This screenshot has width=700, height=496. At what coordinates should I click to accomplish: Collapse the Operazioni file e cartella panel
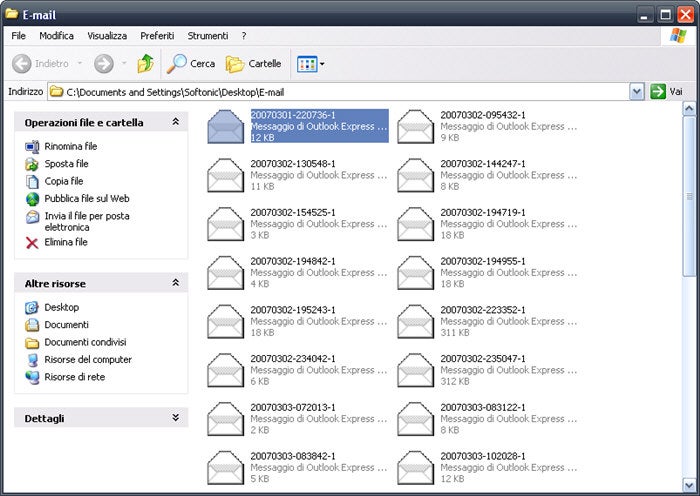click(176, 122)
